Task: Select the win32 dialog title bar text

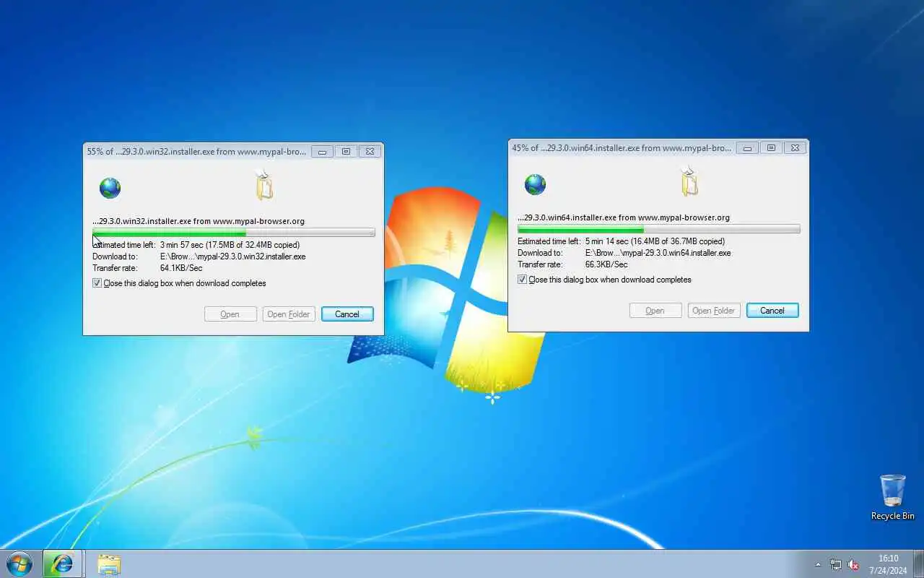Action: tap(196, 152)
